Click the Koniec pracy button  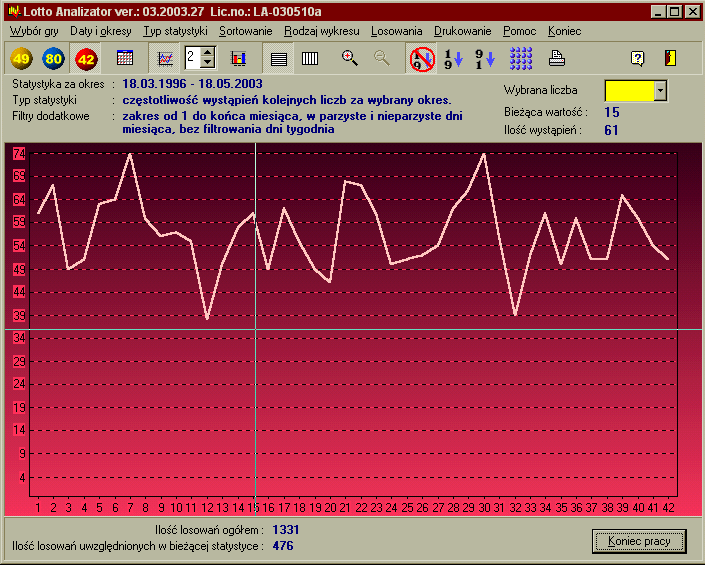[x=639, y=541]
